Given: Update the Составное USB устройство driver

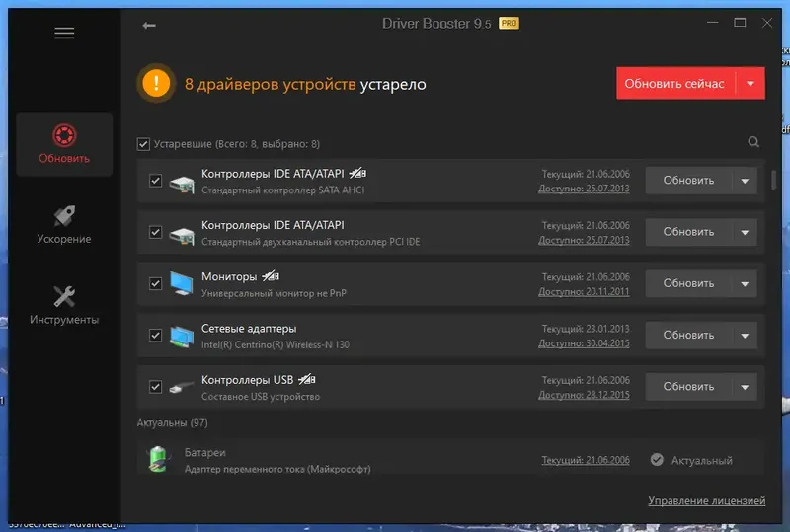Looking at the screenshot, I should 688,386.
